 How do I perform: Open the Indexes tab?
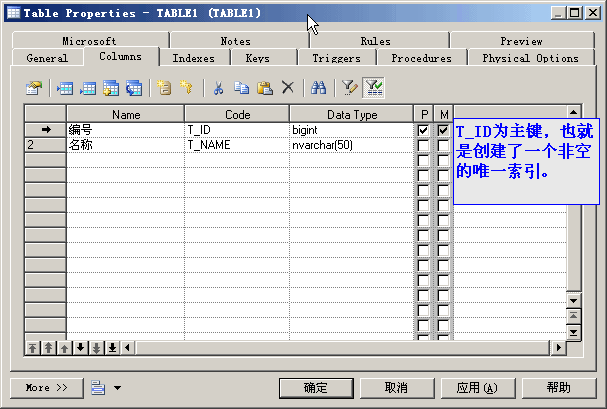(194, 58)
